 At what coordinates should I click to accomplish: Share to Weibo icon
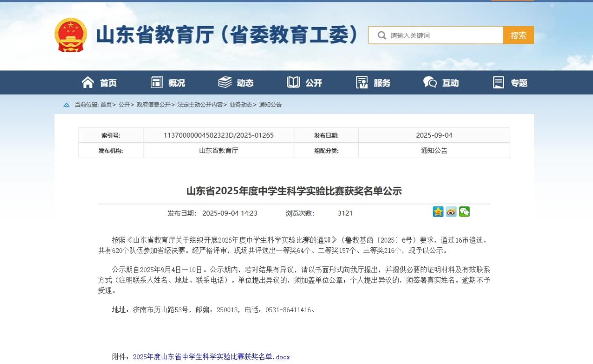(451, 212)
